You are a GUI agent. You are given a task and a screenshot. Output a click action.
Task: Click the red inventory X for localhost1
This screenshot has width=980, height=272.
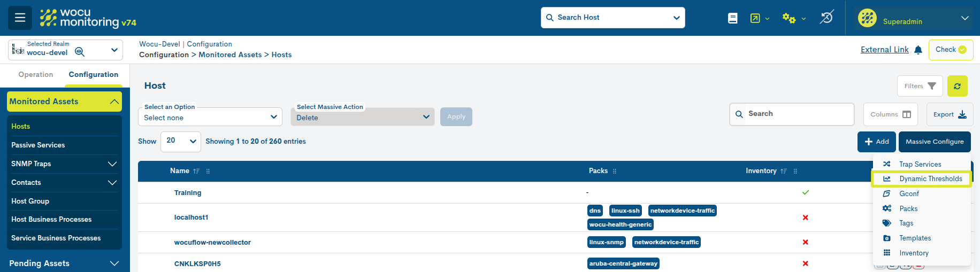[806, 217]
